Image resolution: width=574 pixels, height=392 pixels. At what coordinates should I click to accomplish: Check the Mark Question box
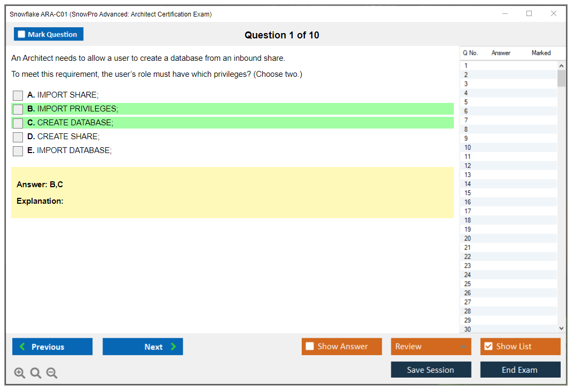(x=22, y=35)
